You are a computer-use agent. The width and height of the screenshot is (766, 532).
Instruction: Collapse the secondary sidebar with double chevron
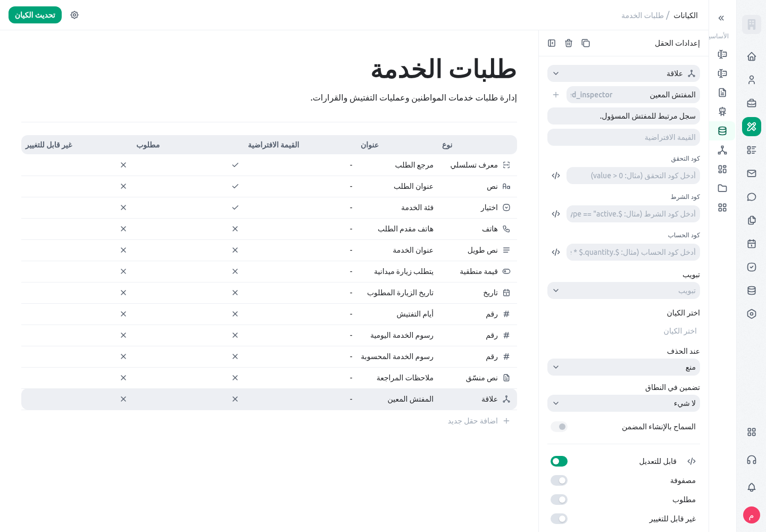point(721,18)
